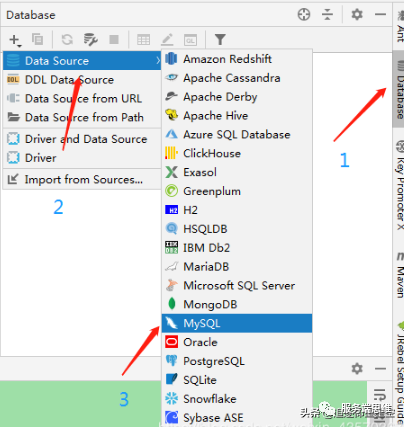Open the lower panel's gear settings
The height and width of the screenshot is (427, 404).
click(357, 369)
